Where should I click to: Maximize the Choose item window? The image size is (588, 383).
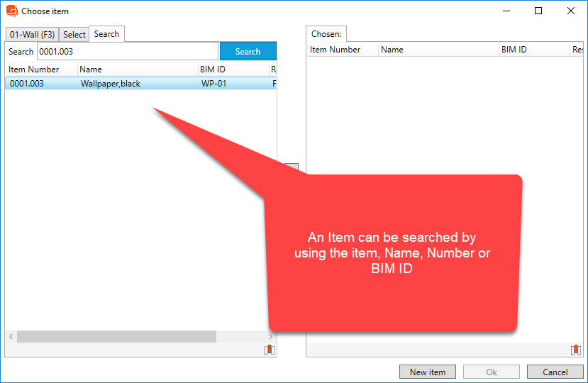pyautogui.click(x=538, y=11)
